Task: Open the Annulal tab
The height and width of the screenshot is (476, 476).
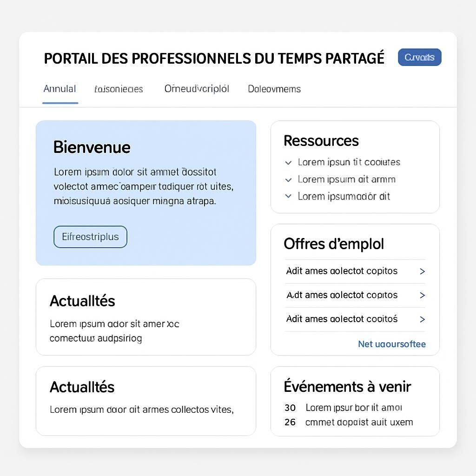Action: (x=59, y=89)
